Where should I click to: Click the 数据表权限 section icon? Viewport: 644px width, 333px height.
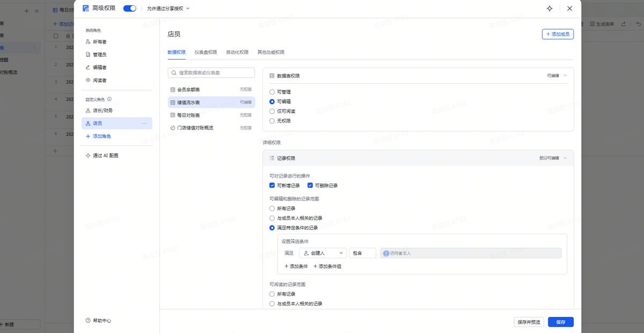click(272, 76)
